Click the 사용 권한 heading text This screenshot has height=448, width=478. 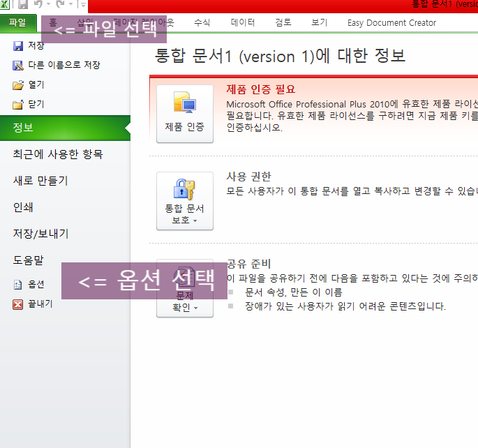(x=248, y=177)
